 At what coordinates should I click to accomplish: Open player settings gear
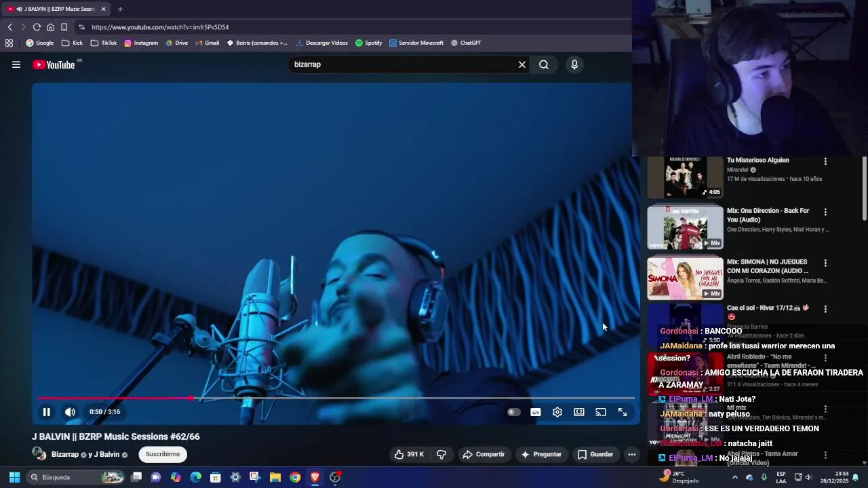[557, 412]
